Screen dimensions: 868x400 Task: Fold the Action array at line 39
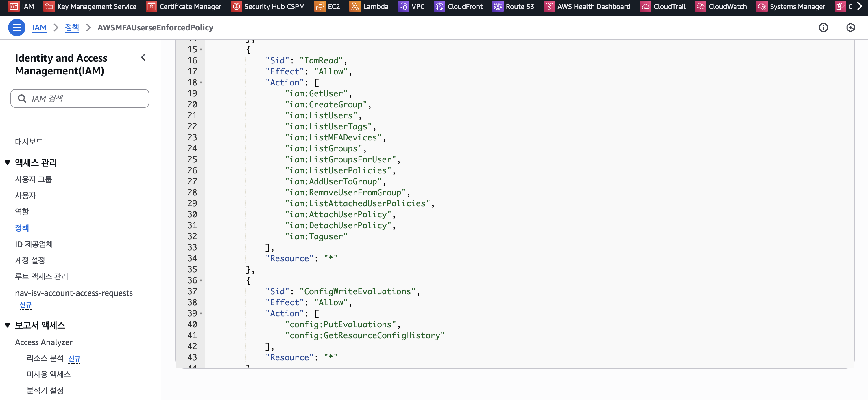[201, 313]
